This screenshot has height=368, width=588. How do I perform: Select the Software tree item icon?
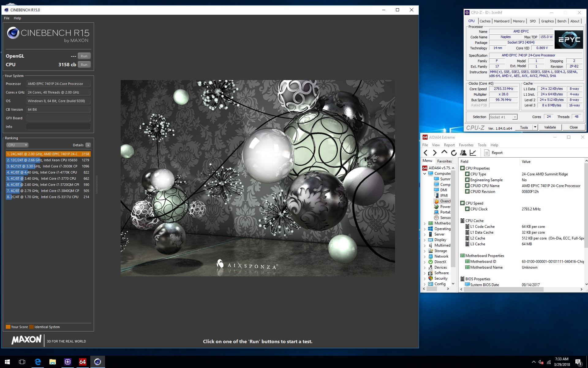[431, 273]
